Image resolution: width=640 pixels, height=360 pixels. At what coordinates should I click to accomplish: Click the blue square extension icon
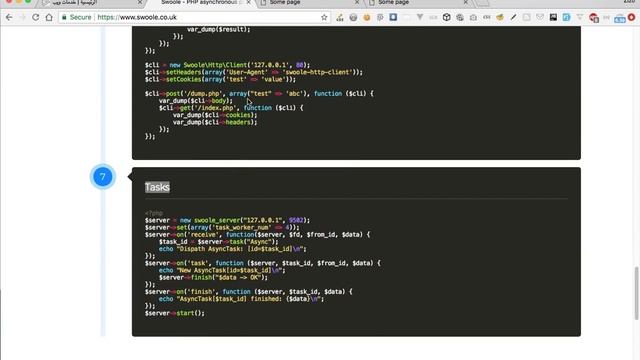393,17
